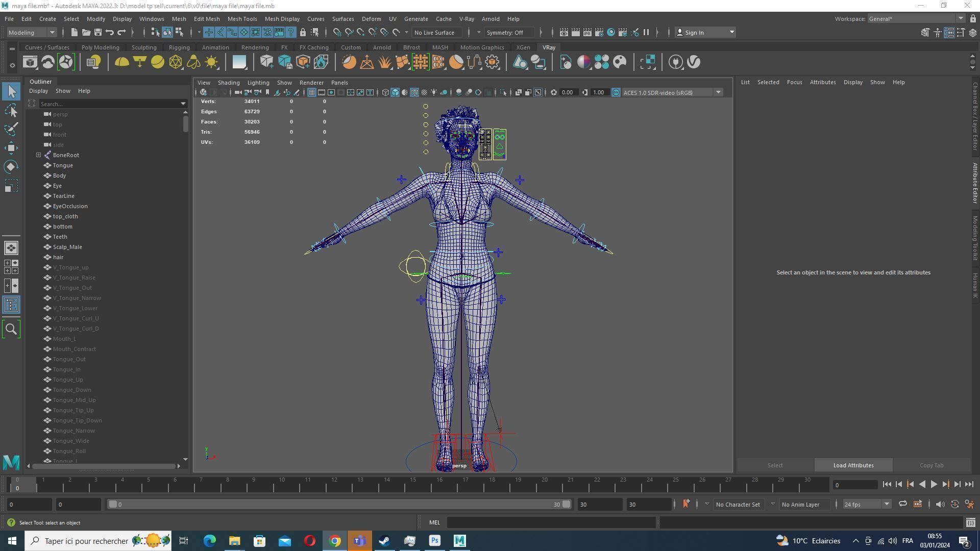This screenshot has width=980, height=551.
Task: Switch to four view layout
Action: coord(11,267)
